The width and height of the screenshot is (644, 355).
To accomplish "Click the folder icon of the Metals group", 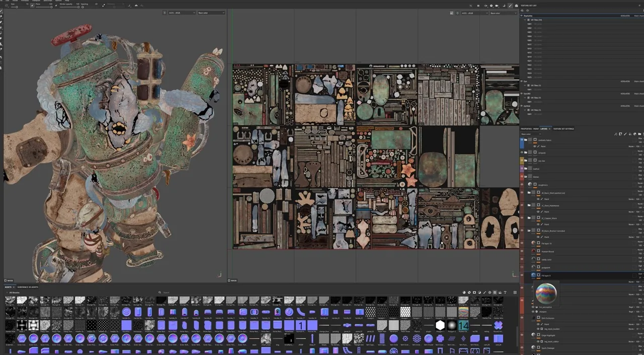I will (526, 176).
